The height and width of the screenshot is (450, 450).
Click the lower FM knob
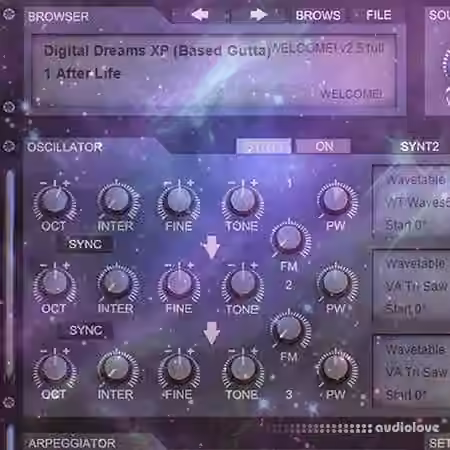click(289, 329)
